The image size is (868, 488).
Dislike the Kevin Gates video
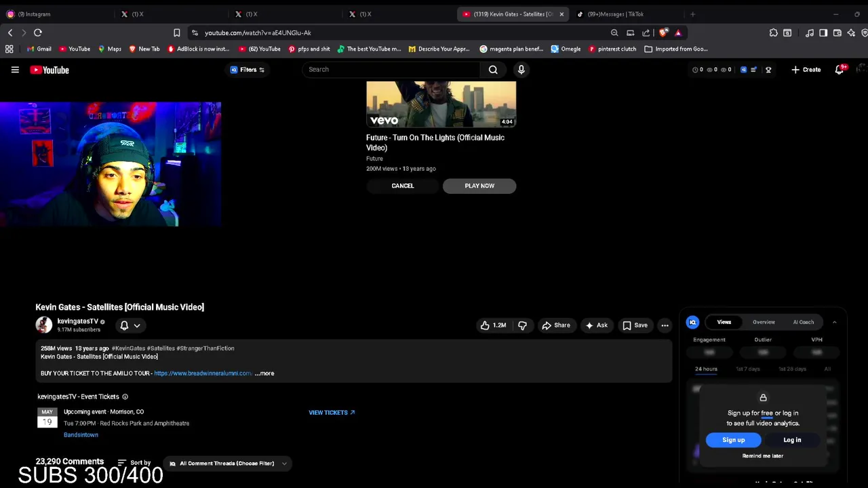522,325
